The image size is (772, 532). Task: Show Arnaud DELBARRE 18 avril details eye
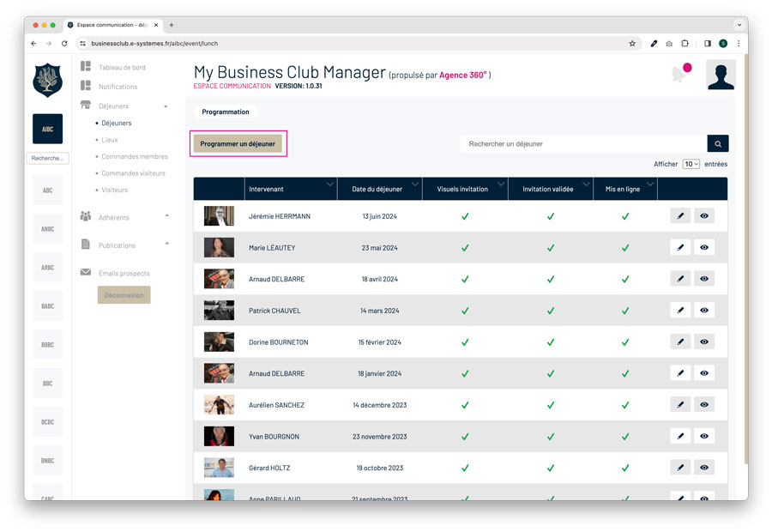704,279
